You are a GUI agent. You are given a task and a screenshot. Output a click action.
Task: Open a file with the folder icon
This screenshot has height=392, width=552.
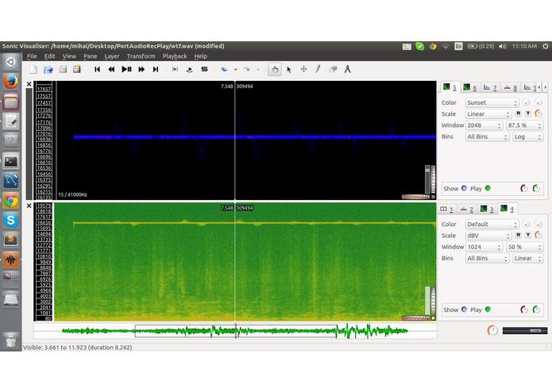point(48,69)
